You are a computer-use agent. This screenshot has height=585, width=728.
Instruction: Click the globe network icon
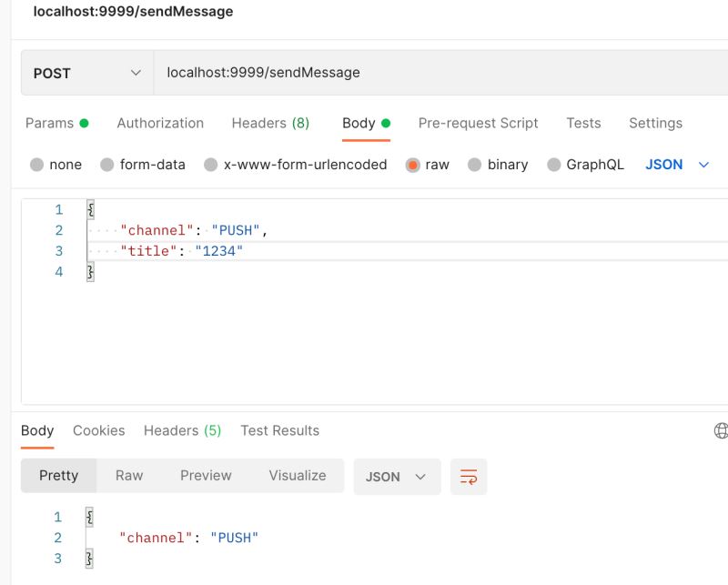click(721, 430)
